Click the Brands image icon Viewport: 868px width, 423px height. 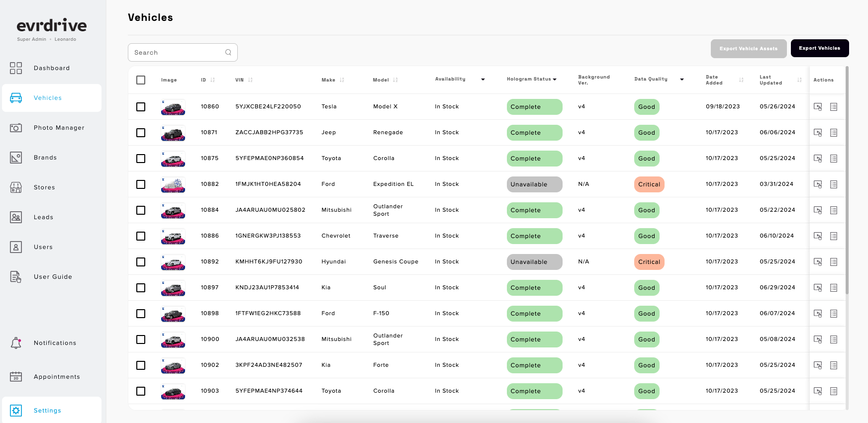pos(16,158)
